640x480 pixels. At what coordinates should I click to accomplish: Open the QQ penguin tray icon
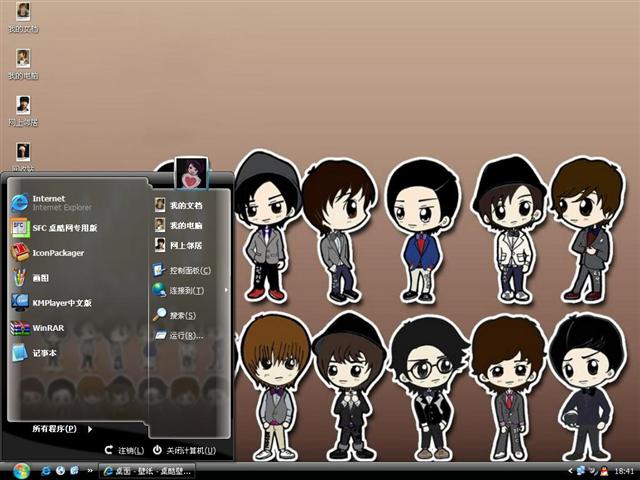[604, 471]
